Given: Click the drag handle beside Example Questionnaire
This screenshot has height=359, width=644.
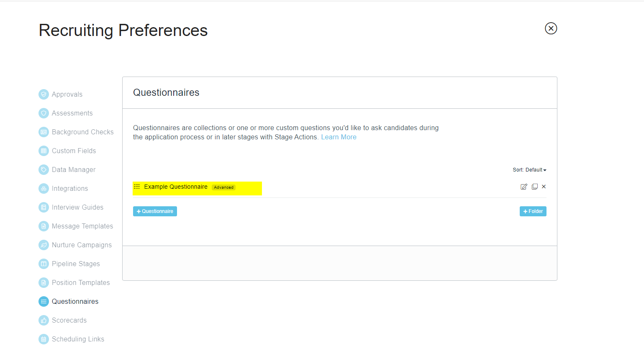Looking at the screenshot, I should tap(137, 187).
